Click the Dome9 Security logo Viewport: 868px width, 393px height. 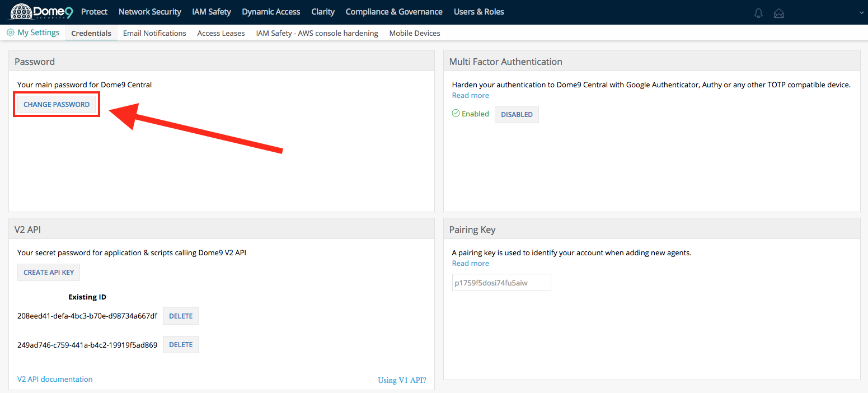[x=41, y=12]
